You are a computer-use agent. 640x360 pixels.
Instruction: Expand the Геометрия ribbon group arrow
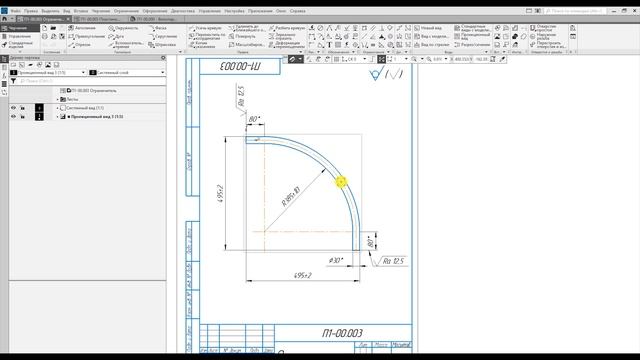180,52
